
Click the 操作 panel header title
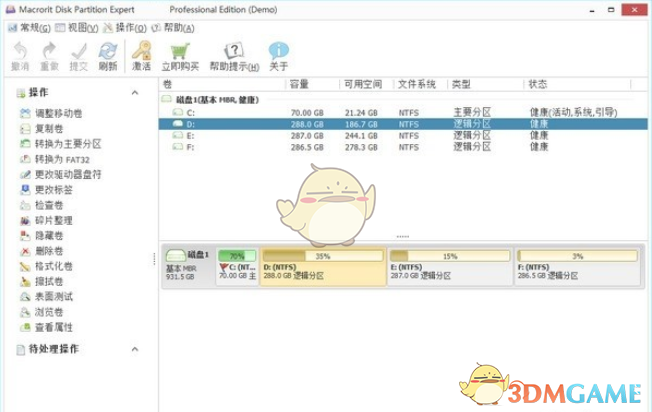pyautogui.click(x=38, y=92)
